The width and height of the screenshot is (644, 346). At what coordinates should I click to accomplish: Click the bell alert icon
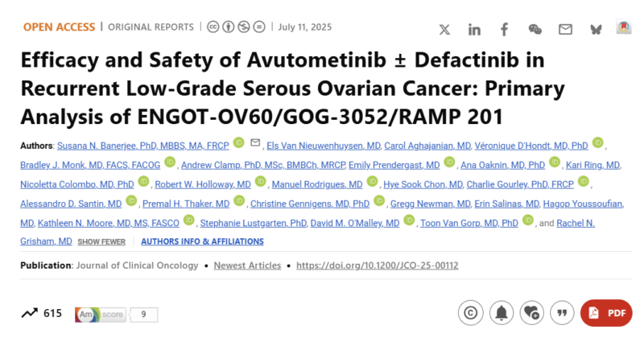coord(502,313)
